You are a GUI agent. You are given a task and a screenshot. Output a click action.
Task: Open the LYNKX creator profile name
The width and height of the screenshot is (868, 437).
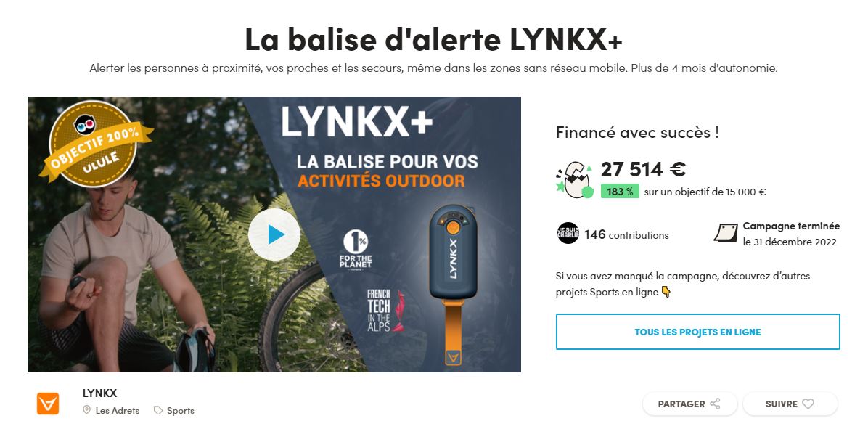(x=99, y=393)
